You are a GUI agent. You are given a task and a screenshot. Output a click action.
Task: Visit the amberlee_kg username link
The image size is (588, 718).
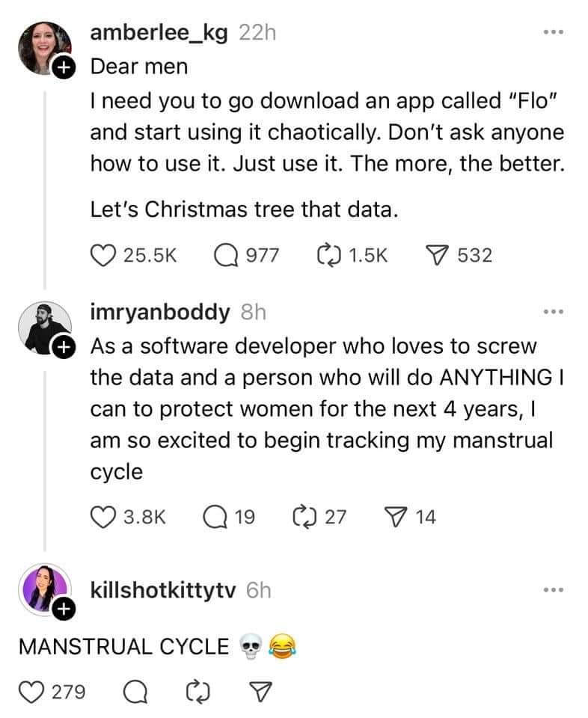160,33
